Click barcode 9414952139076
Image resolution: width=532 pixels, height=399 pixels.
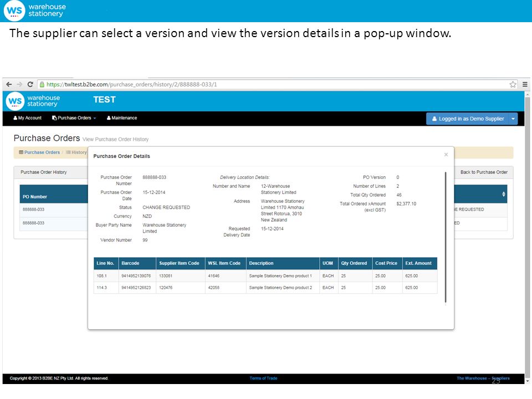click(136, 276)
